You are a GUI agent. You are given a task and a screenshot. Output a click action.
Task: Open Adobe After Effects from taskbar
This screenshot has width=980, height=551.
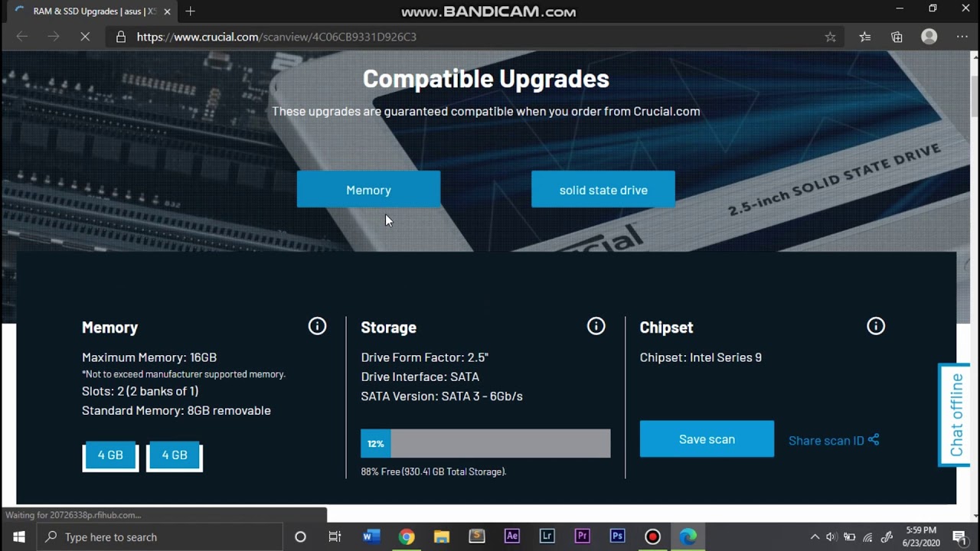point(512,536)
